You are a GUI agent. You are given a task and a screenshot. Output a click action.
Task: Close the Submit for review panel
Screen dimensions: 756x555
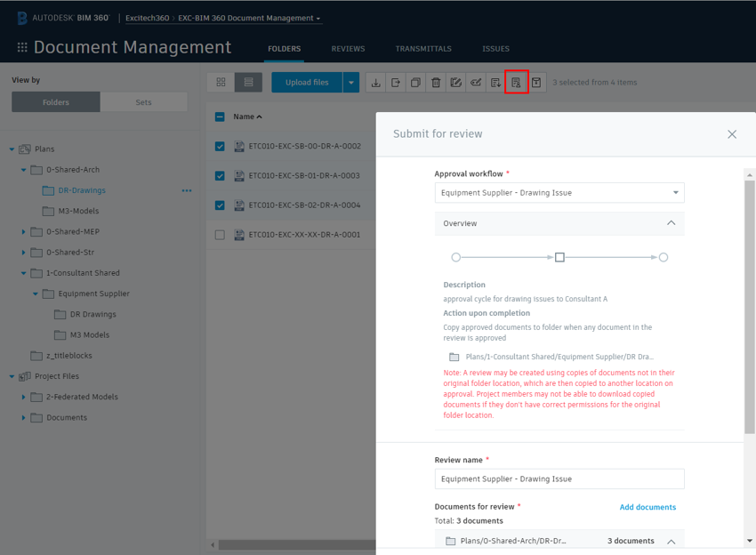(x=732, y=134)
